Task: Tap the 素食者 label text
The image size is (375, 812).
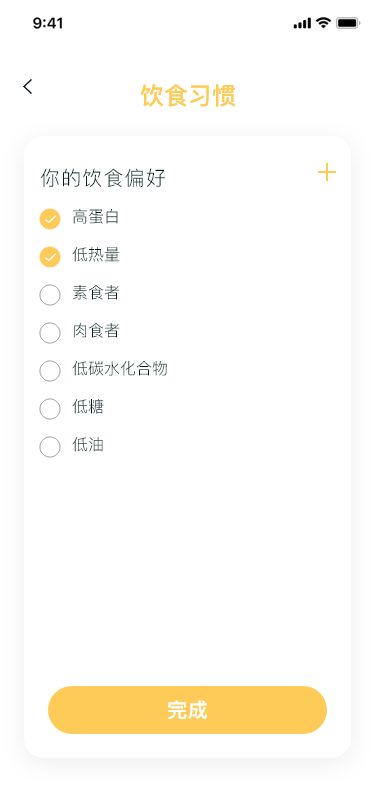Action: click(x=96, y=293)
